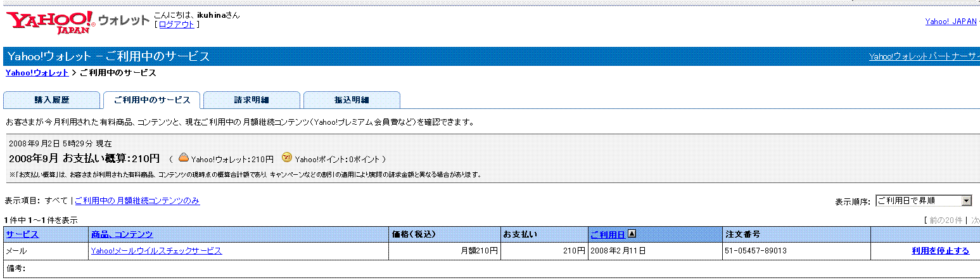Sort by the ご利用日 column header
The height and width of the screenshot is (280, 980).
coord(608,234)
